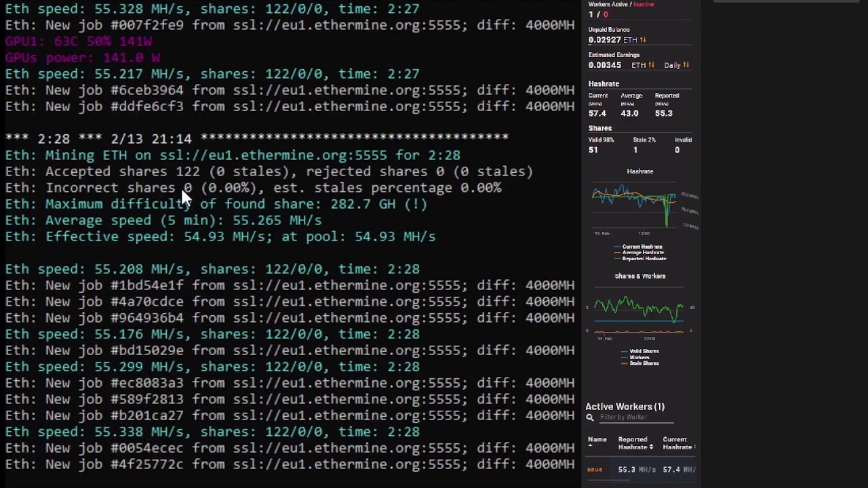
Task: Click the Eth speed: 55.217 MH/s line
Action: [212, 74]
